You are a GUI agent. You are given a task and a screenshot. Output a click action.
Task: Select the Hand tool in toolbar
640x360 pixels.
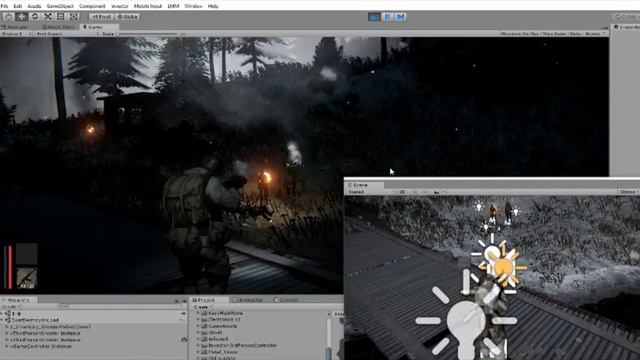9,16
